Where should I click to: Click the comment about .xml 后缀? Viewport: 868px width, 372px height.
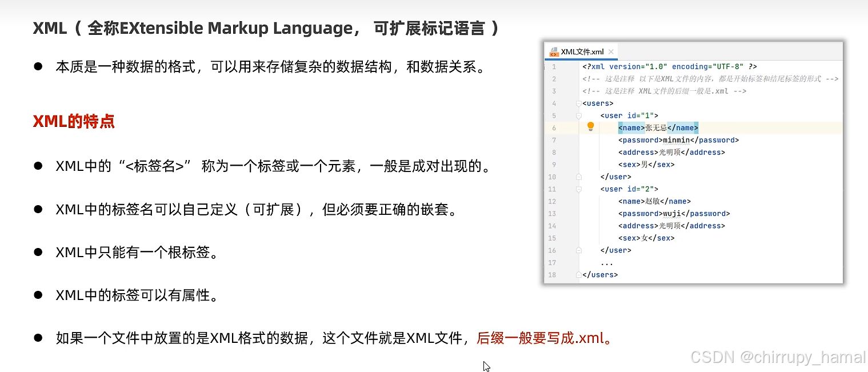(665, 91)
